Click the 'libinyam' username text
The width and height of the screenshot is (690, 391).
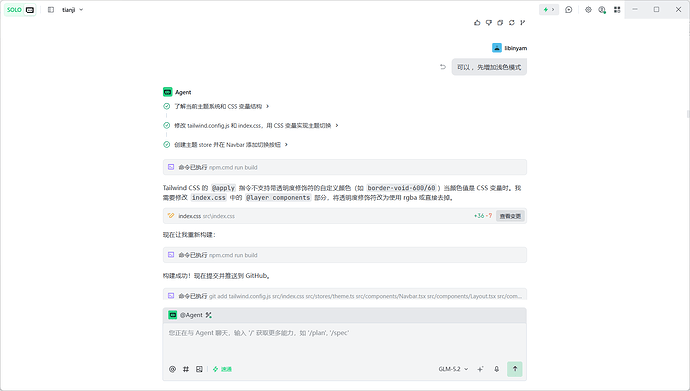(x=515, y=48)
